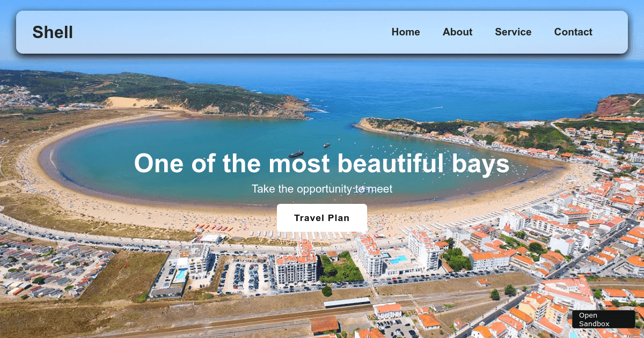Open the Contact nav link
Screen dimensions: 644x338
point(573,32)
